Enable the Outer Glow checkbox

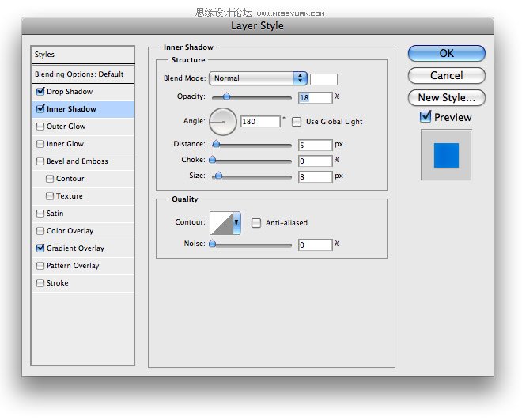[40, 127]
